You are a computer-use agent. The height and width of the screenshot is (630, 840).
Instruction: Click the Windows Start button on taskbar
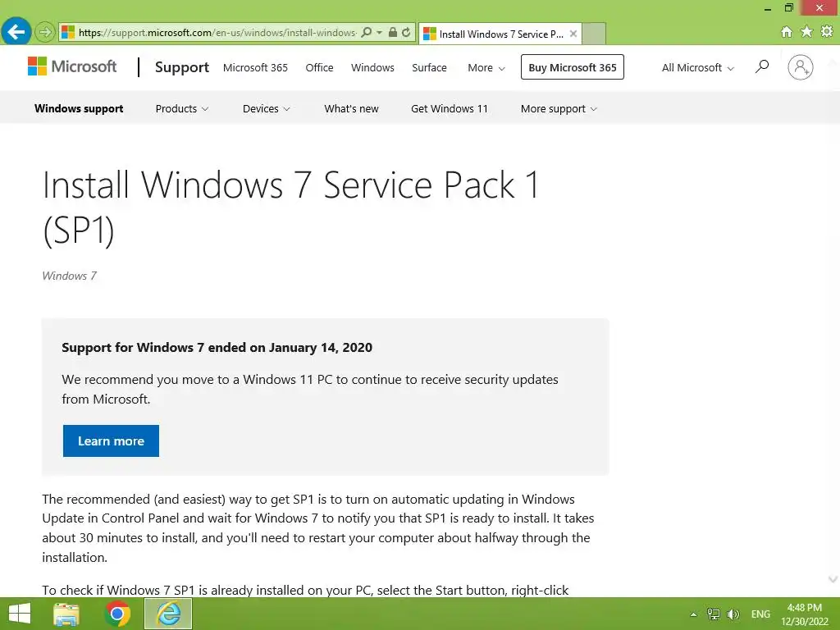pyautogui.click(x=20, y=614)
